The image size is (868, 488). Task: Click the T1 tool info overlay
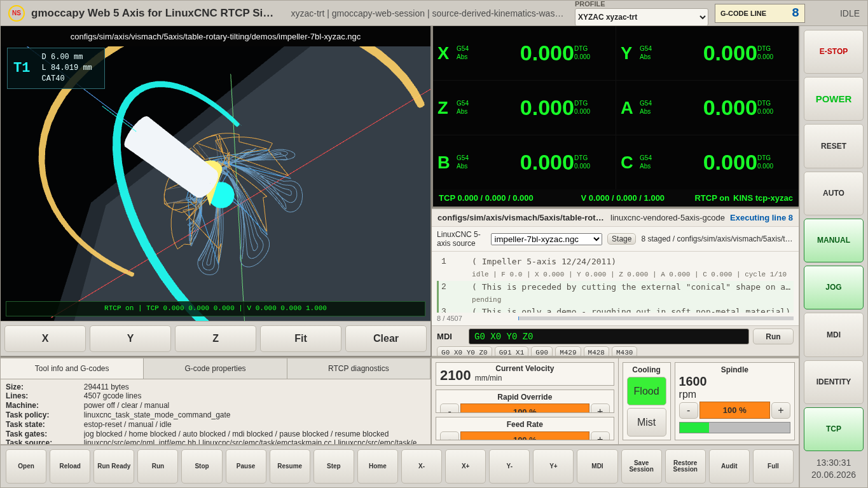pos(56,68)
